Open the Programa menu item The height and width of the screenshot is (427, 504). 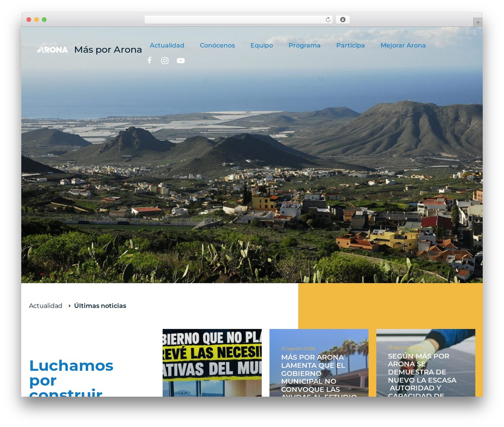click(304, 45)
